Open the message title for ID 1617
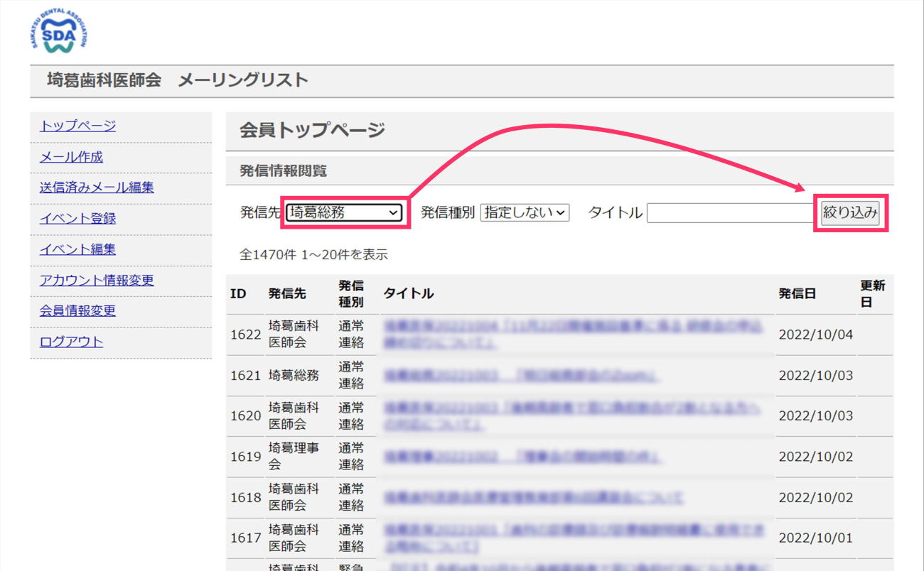Screen dimensions: 924x571 pyautogui.click(x=573, y=538)
